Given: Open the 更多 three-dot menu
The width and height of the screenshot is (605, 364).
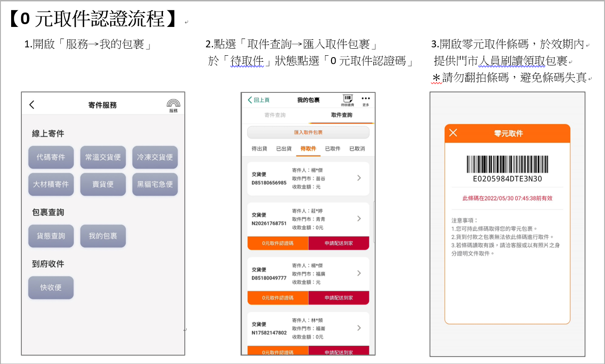Looking at the screenshot, I should [x=366, y=100].
